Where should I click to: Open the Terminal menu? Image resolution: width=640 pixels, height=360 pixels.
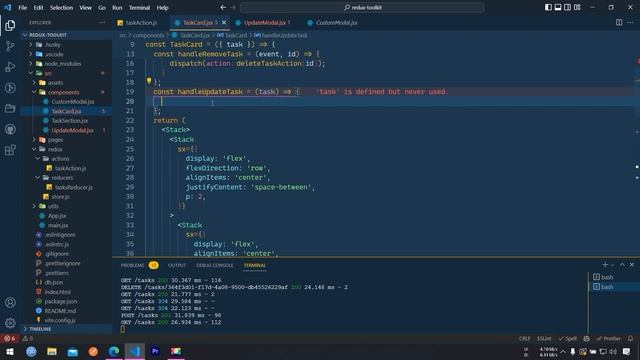(139, 7)
